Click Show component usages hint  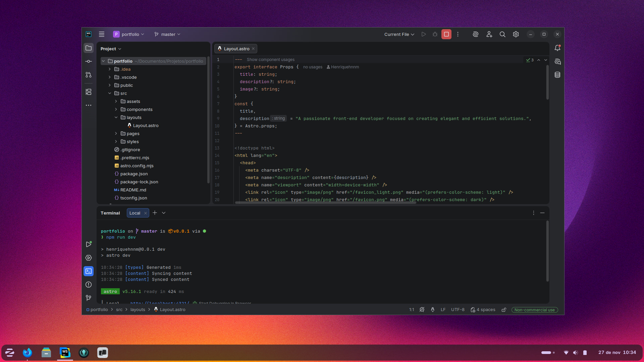point(270,60)
